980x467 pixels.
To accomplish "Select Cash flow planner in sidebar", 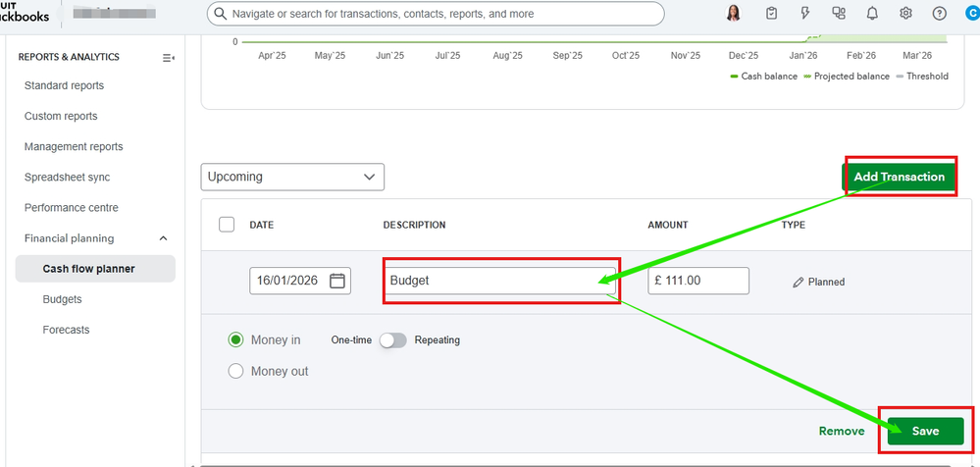I will click(x=95, y=269).
